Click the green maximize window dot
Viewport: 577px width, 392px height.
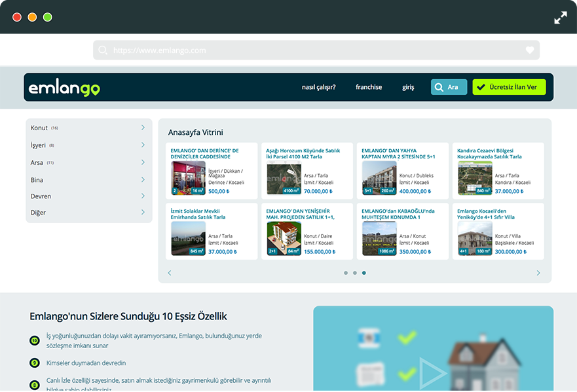47,17
